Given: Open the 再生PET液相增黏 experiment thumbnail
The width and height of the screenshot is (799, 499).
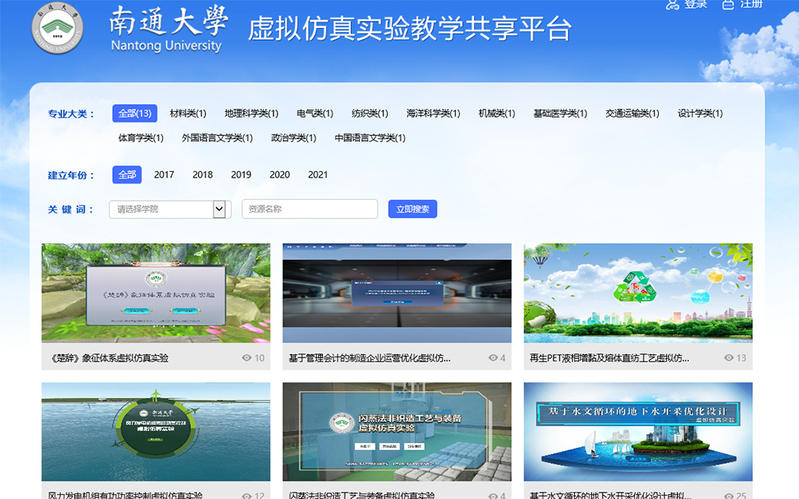Looking at the screenshot, I should (638, 293).
